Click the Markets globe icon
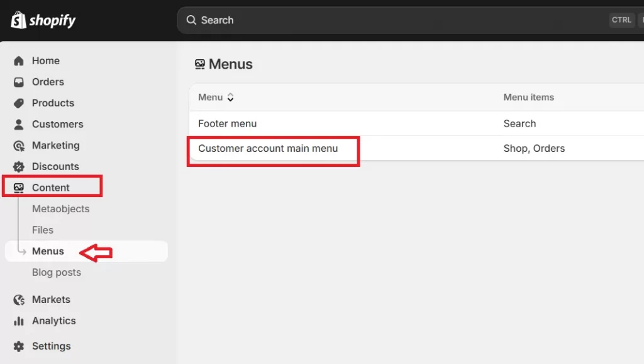The width and height of the screenshot is (644, 364). pyautogui.click(x=19, y=299)
